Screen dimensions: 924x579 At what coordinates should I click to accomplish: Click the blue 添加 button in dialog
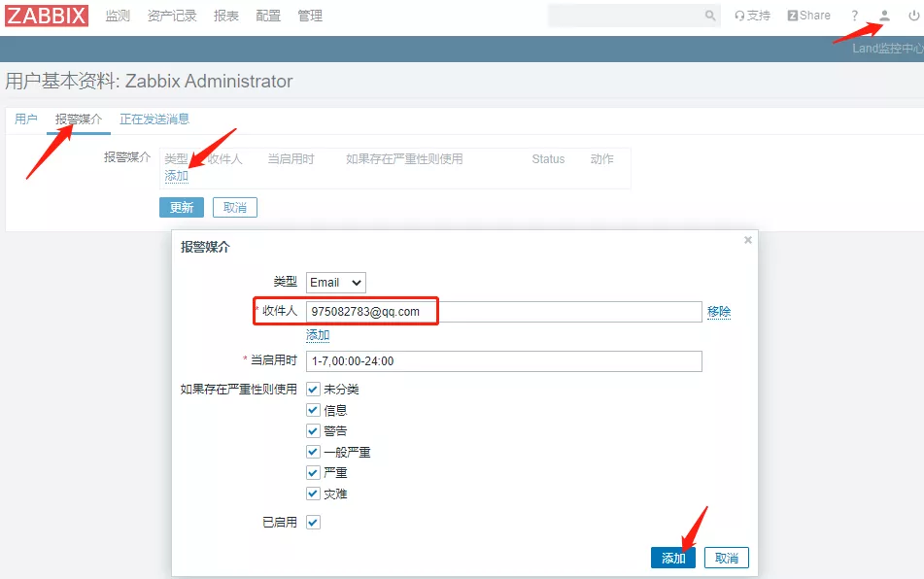pyautogui.click(x=673, y=558)
